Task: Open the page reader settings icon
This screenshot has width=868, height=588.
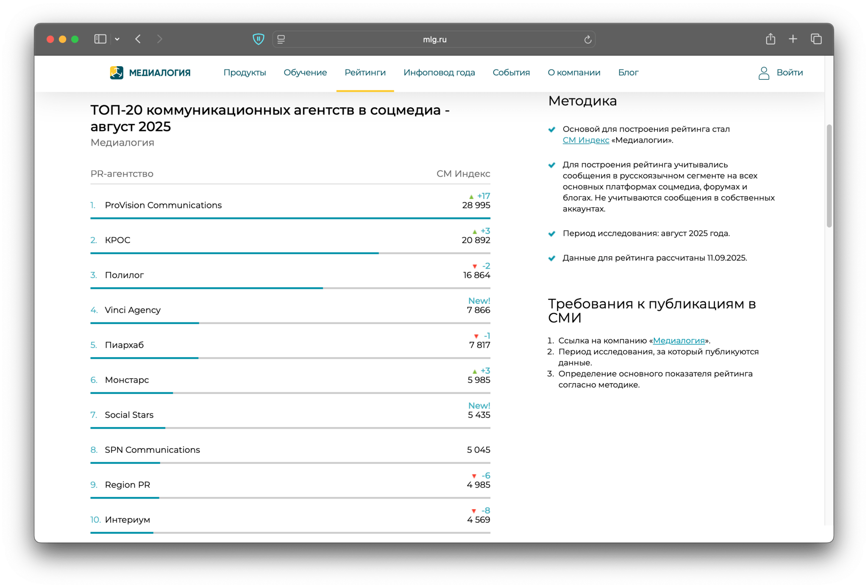Action: coord(281,39)
